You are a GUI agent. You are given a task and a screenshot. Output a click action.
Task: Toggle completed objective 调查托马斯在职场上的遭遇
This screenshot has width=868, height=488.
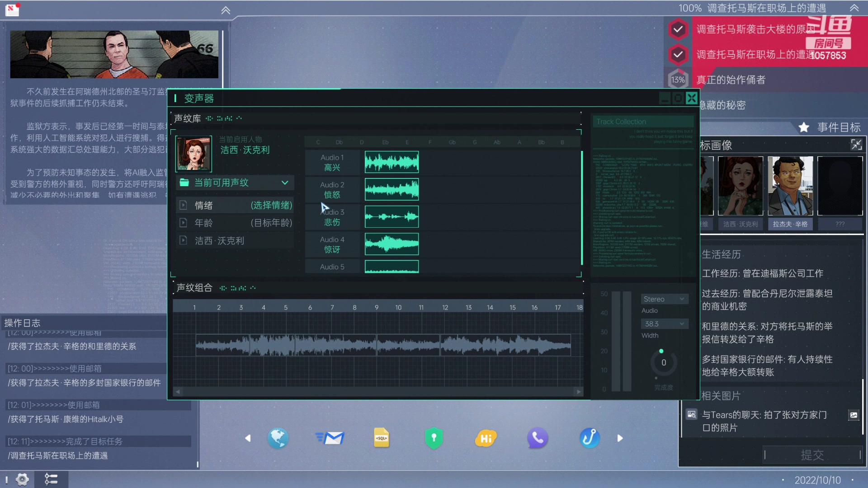[x=678, y=55]
